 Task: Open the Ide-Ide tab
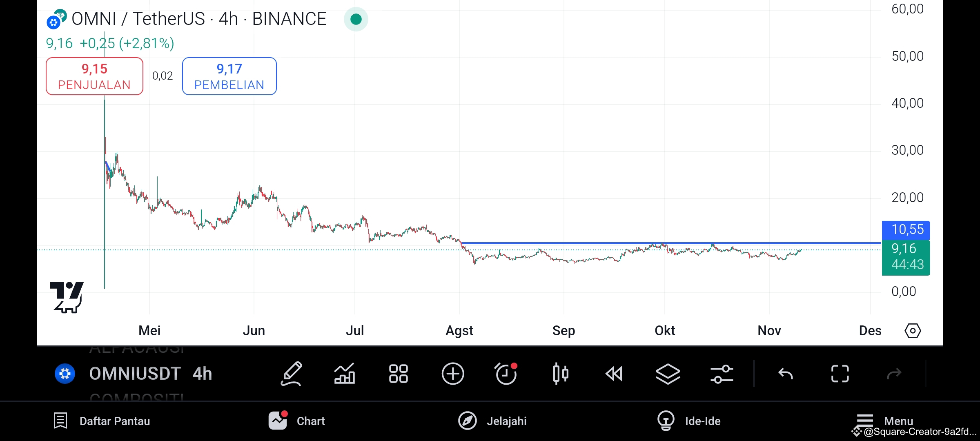point(688,421)
